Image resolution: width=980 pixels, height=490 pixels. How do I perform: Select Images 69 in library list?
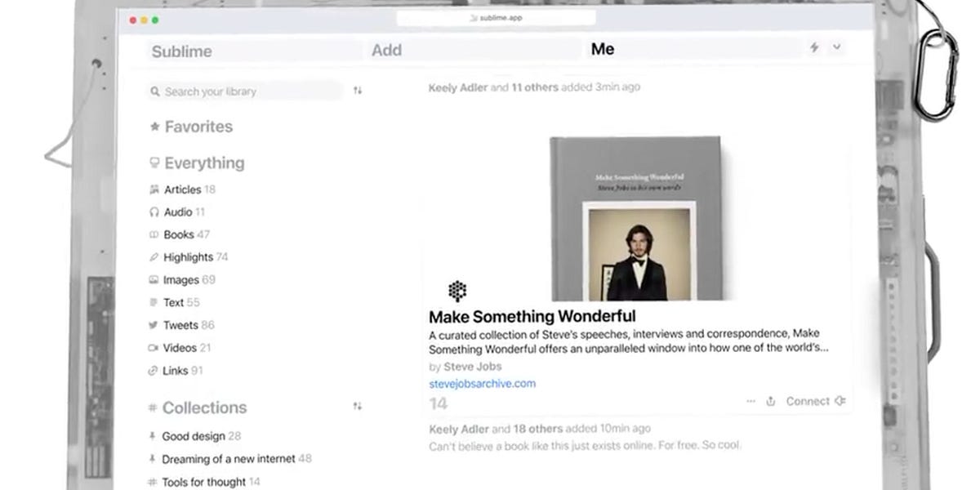tap(189, 280)
